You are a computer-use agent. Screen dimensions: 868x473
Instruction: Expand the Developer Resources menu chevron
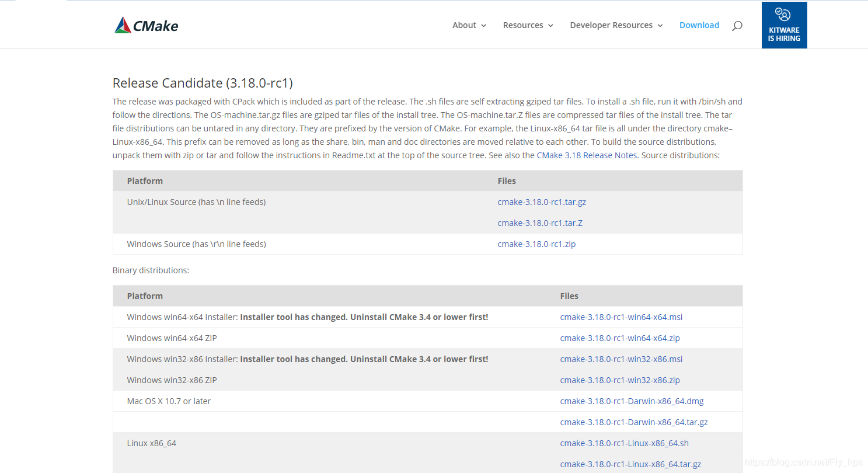[660, 26]
